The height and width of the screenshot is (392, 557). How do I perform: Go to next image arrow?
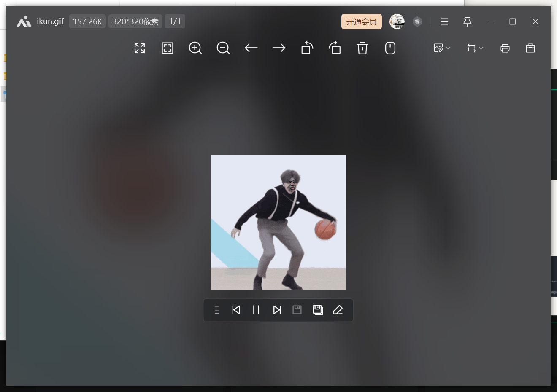tap(279, 48)
